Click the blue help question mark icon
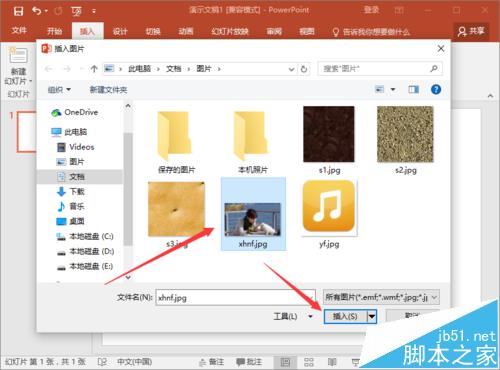 click(x=436, y=89)
